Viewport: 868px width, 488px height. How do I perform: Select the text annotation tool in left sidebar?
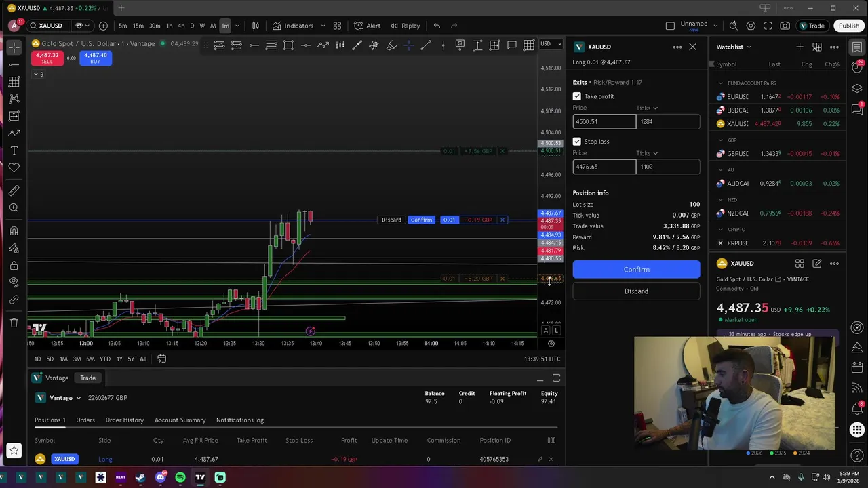click(x=14, y=150)
